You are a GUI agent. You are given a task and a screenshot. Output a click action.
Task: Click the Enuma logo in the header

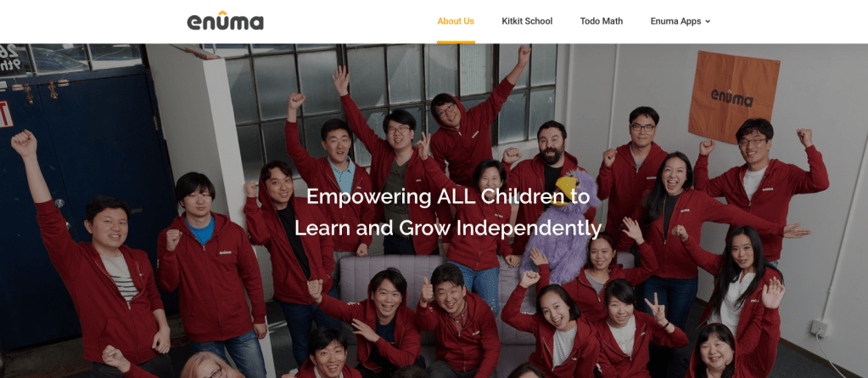coord(226,21)
